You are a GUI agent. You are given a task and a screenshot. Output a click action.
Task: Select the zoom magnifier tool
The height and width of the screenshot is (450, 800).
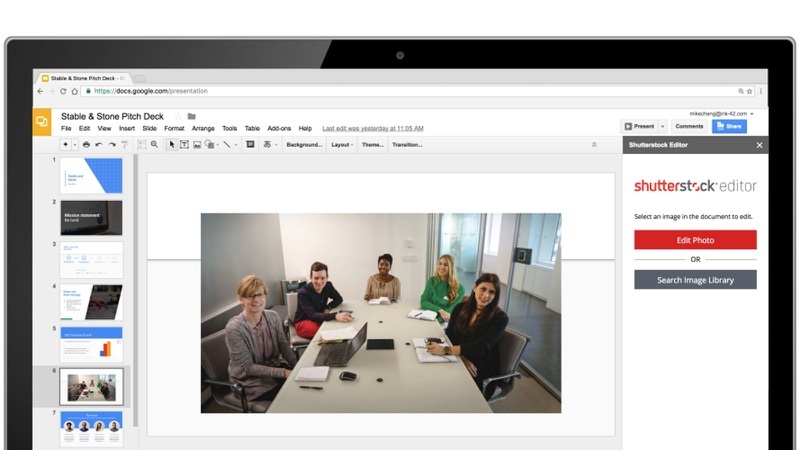click(x=154, y=145)
